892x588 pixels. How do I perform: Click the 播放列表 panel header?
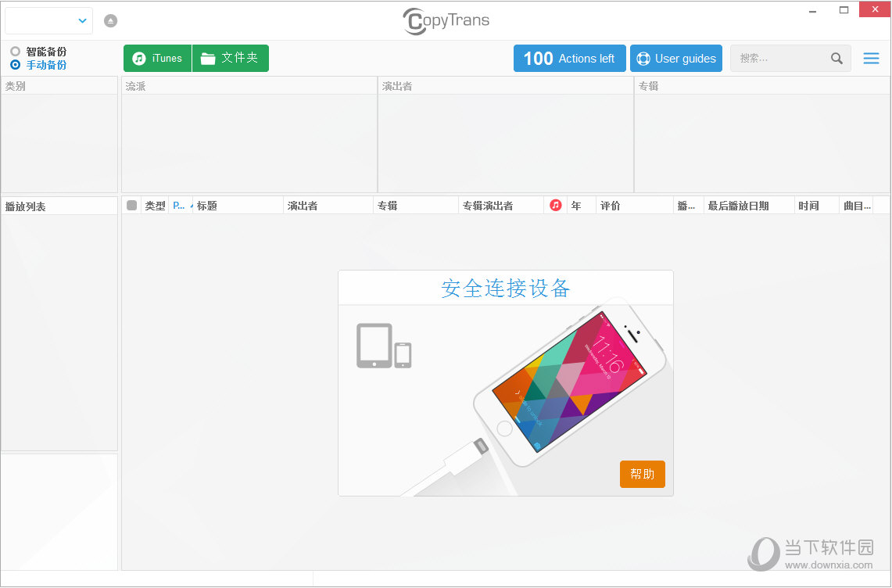click(59, 206)
